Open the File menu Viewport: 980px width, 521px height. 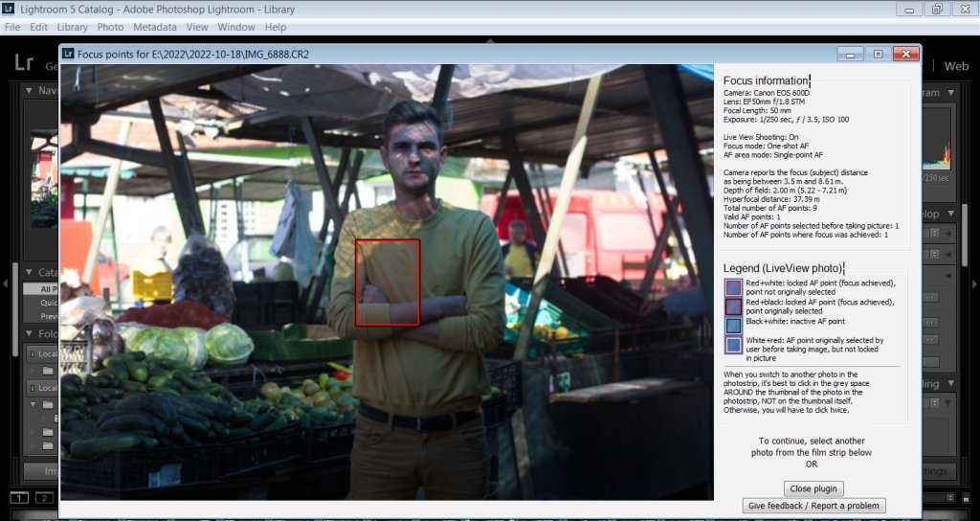[x=11, y=27]
